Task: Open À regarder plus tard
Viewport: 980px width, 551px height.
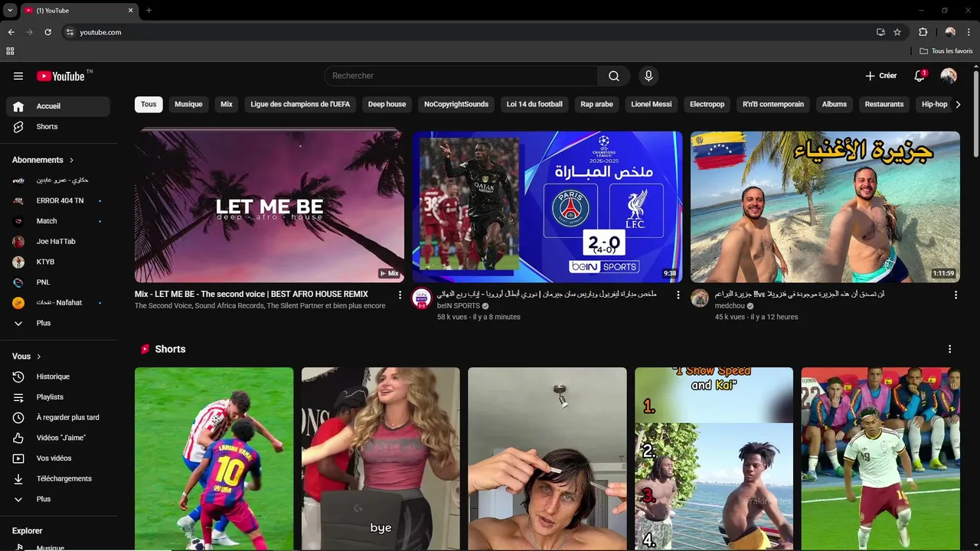Action: click(58, 417)
